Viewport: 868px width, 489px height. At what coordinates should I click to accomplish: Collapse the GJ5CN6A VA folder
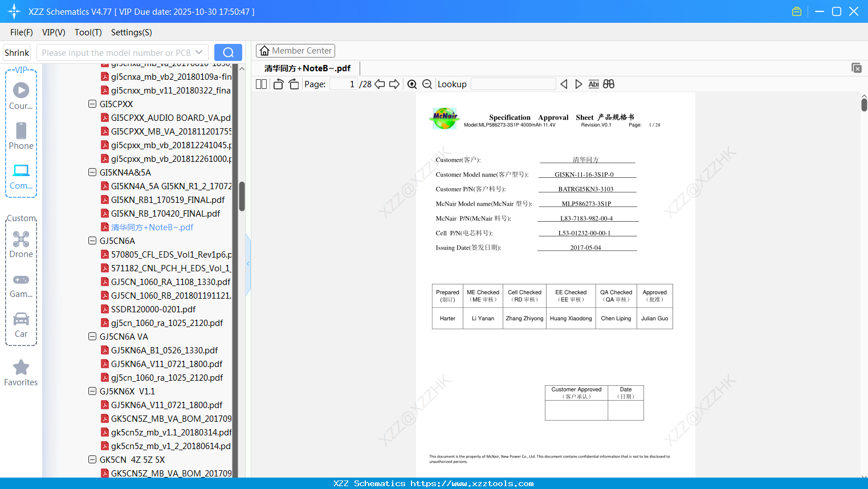[x=92, y=336]
